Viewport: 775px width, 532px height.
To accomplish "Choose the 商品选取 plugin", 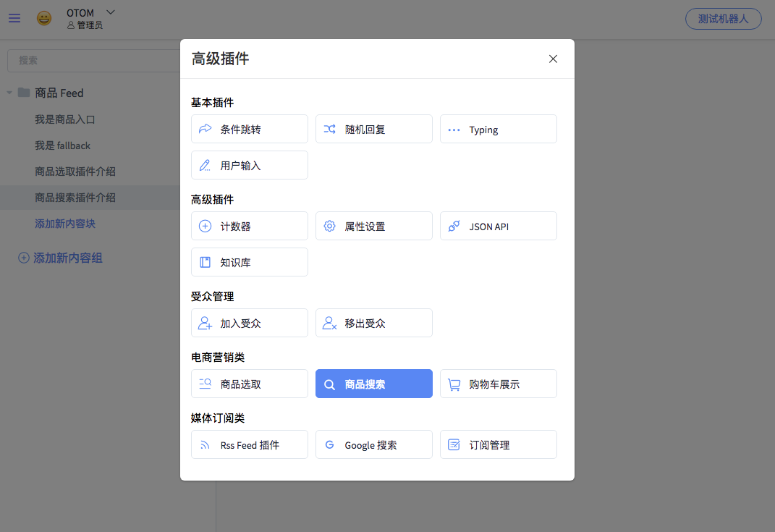I will pos(250,384).
